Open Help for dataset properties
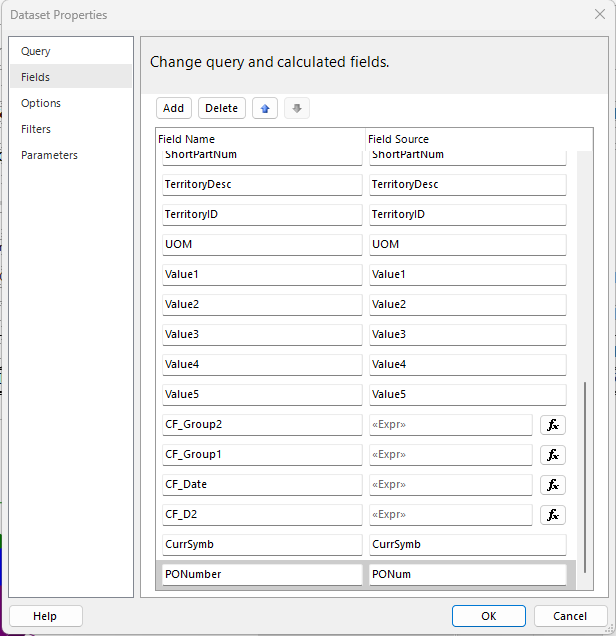The image size is (616, 636). [x=45, y=616]
